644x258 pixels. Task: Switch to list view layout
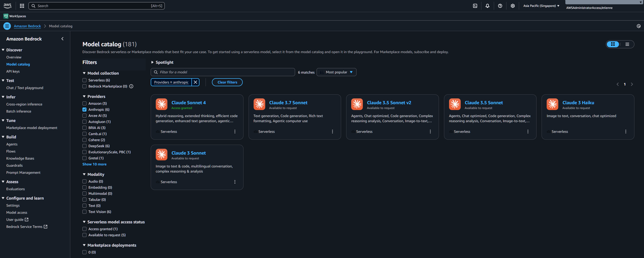[x=627, y=44]
